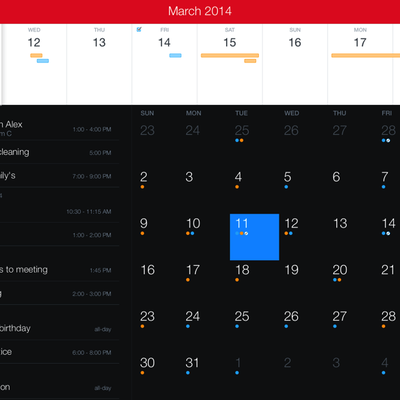This screenshot has height=400, width=400.
Task: Select Monday 17 in the dark month grid
Action: click(193, 270)
